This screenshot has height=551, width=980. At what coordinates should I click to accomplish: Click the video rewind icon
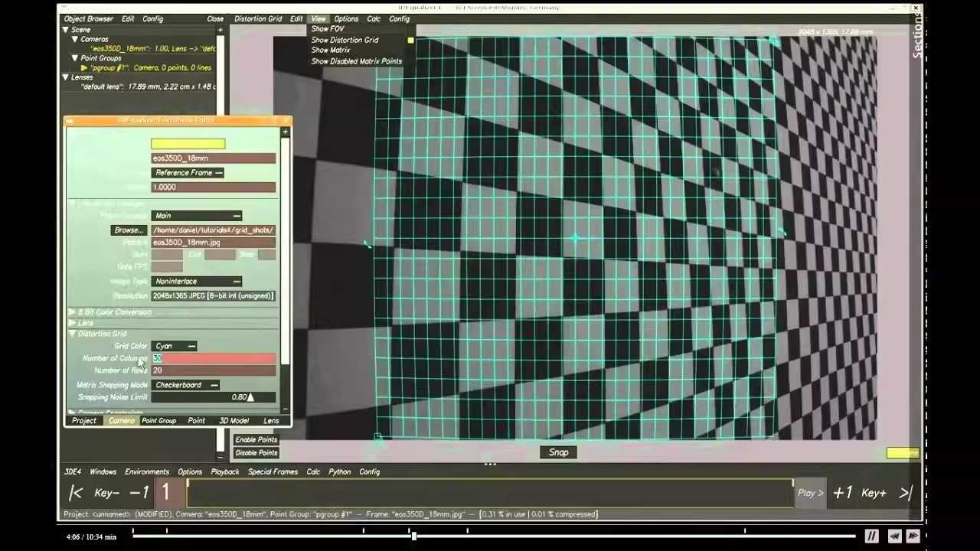pos(893,536)
